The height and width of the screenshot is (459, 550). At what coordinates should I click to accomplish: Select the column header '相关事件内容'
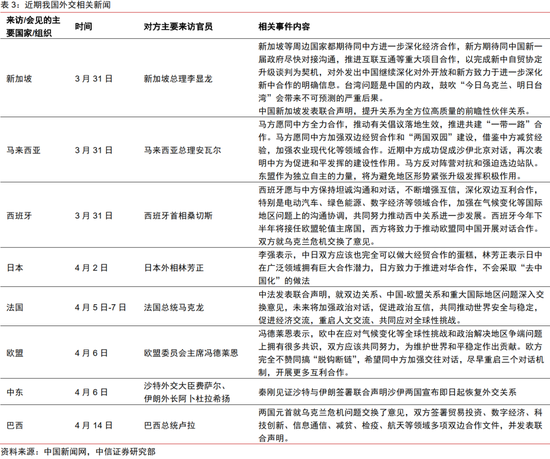coord(284,27)
